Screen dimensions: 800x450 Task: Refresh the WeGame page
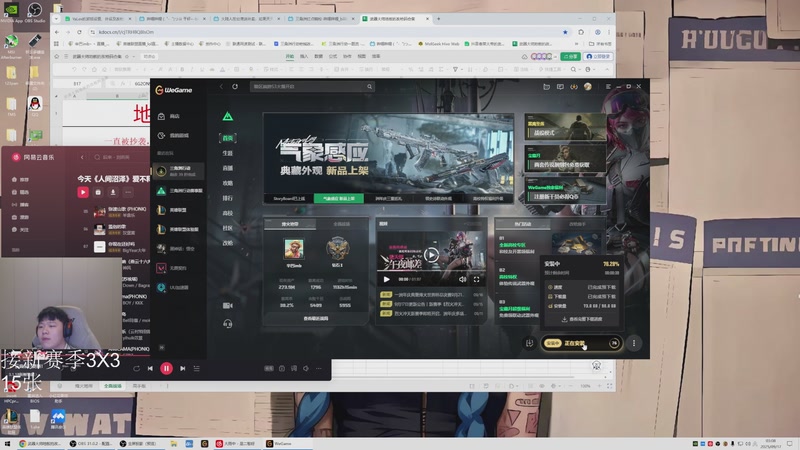(x=235, y=87)
